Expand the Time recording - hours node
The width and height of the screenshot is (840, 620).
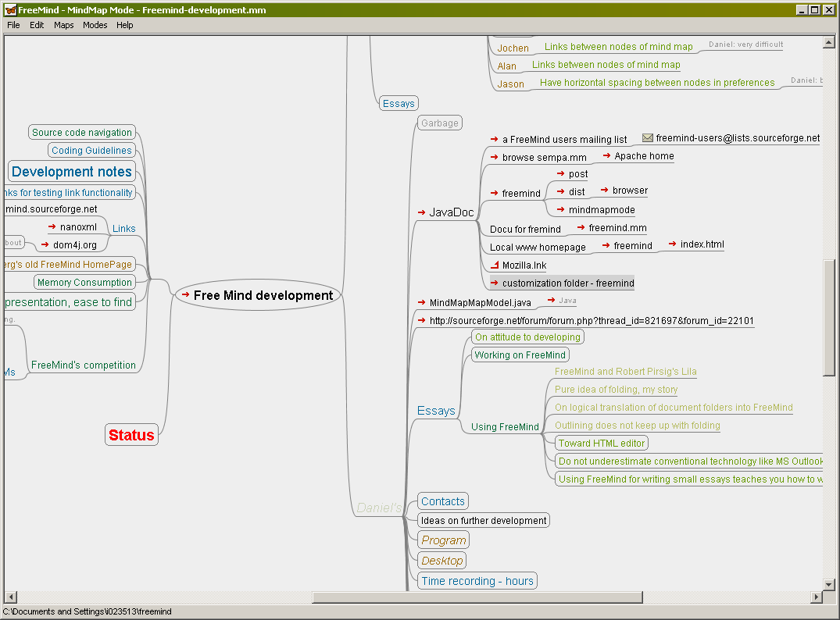(x=477, y=580)
